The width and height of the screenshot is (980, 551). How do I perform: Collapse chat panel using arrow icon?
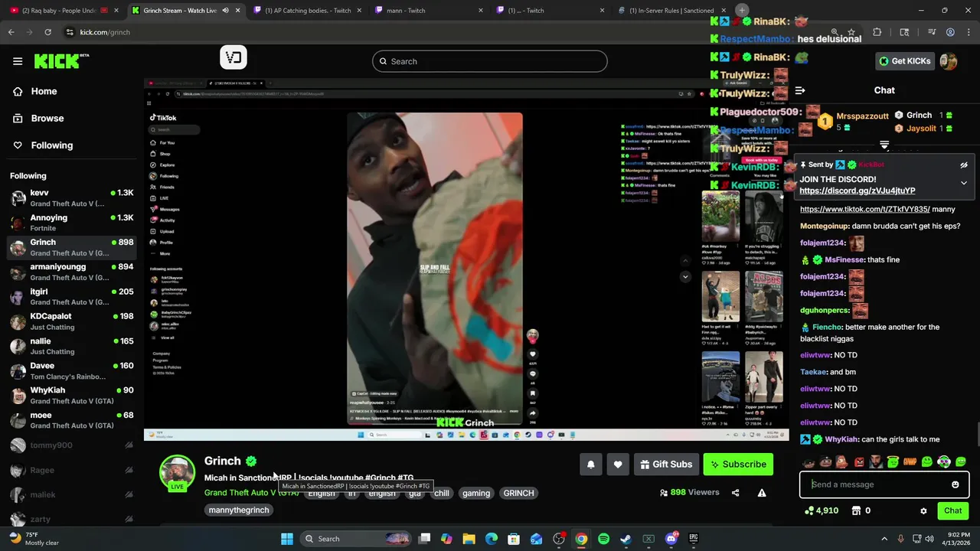point(799,90)
